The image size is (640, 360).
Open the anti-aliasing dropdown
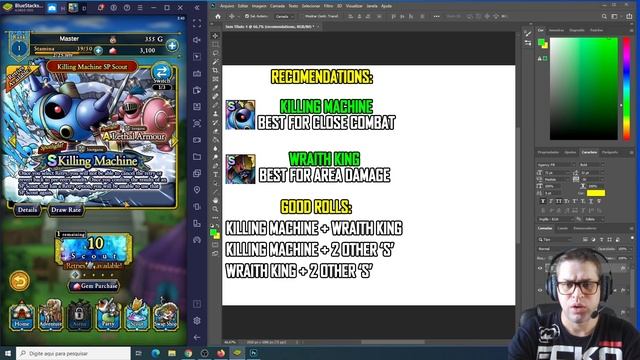pyautogui.click(x=594, y=219)
